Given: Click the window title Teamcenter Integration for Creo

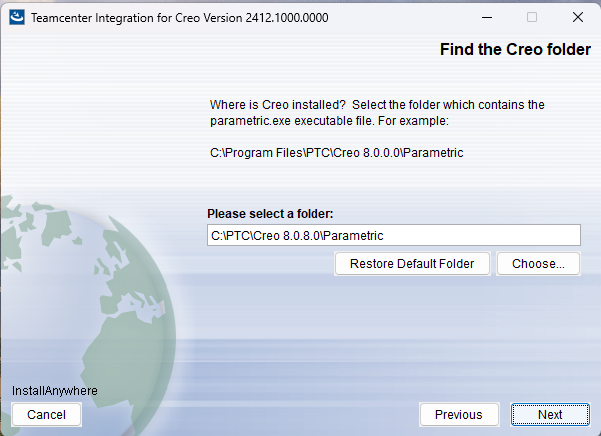Looking at the screenshot, I should (x=179, y=18).
